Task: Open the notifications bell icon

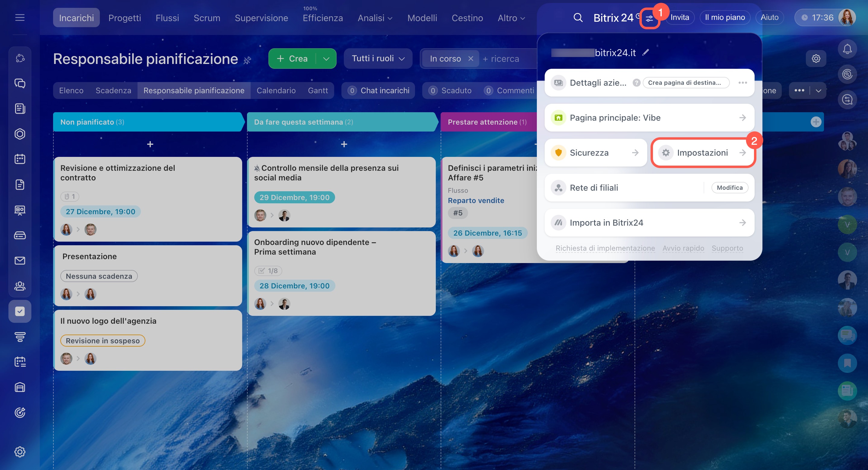Action: (847, 49)
